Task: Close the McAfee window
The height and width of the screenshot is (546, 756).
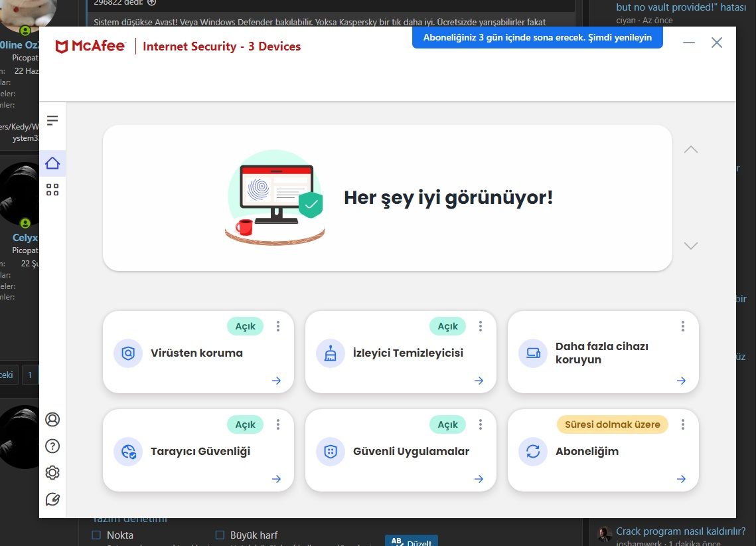Action: [x=717, y=43]
